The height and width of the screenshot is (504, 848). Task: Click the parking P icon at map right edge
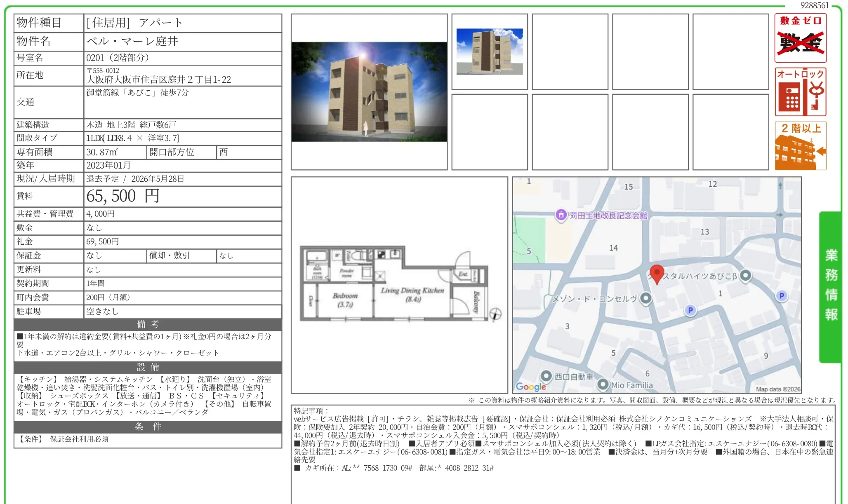[782, 296]
